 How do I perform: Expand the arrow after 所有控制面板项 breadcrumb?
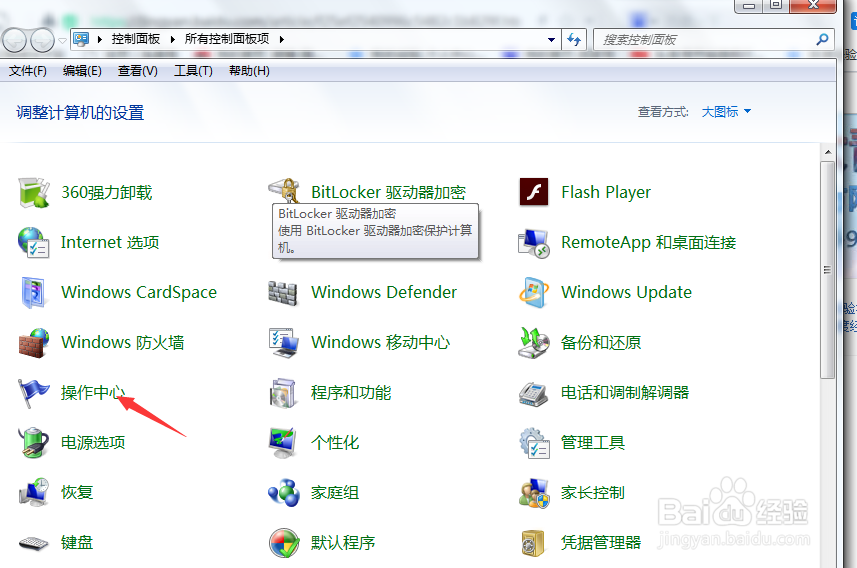click(282, 39)
